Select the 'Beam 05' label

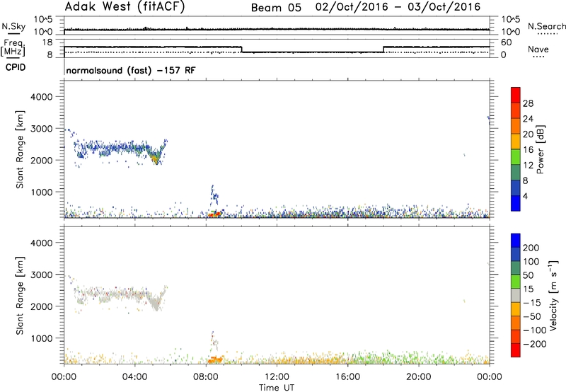276,8
